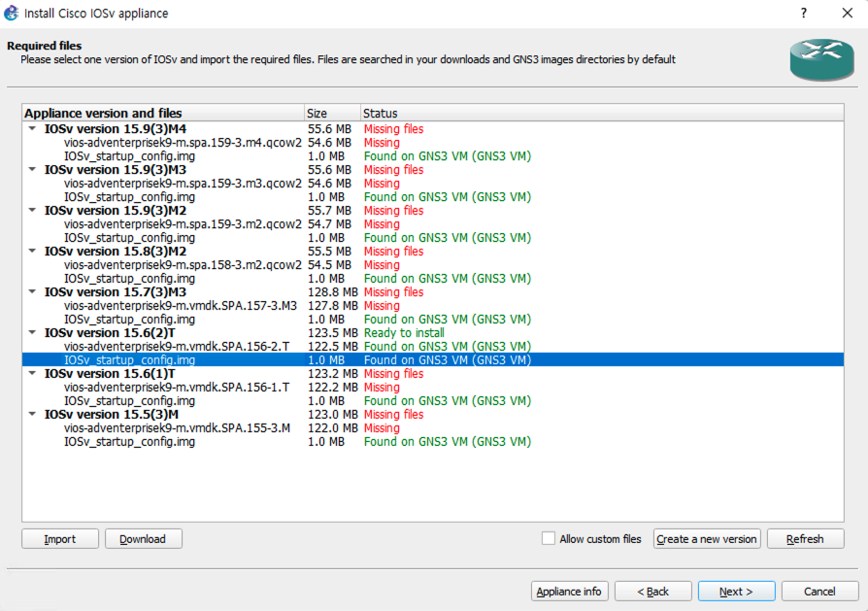Screen dimensions: 868x611
Task: Click the Size column header
Action: [332, 113]
